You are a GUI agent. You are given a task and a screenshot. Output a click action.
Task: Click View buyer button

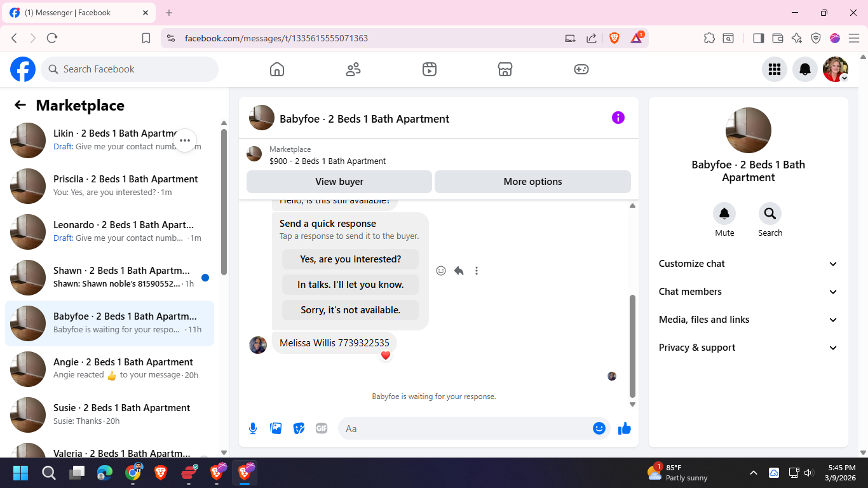[x=339, y=182]
